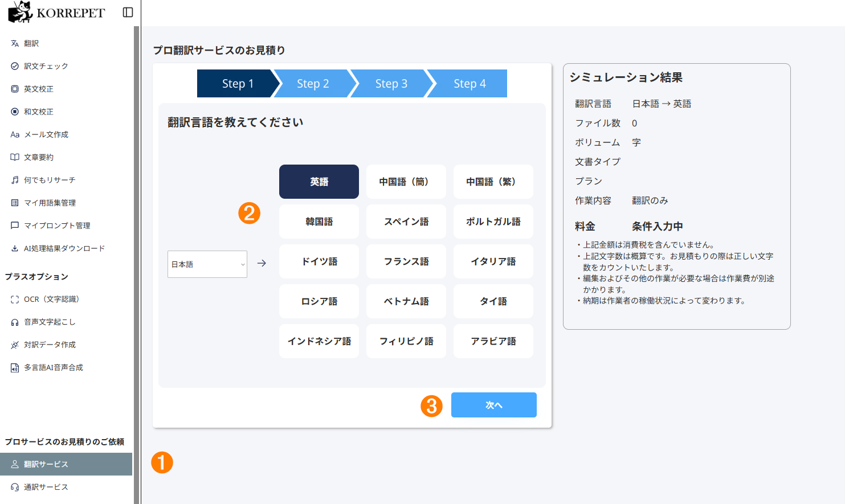Click the 何でもリサーチ icon
The image size is (845, 504).
pos(15,180)
